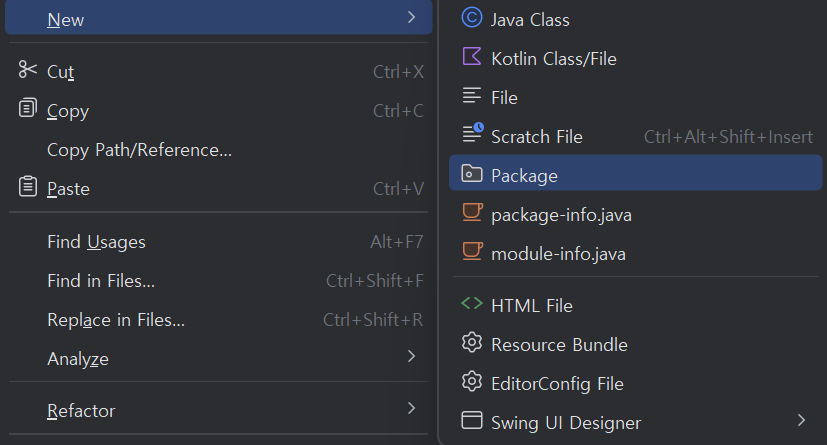Choose Cut from the context menu

pyautogui.click(x=218, y=71)
